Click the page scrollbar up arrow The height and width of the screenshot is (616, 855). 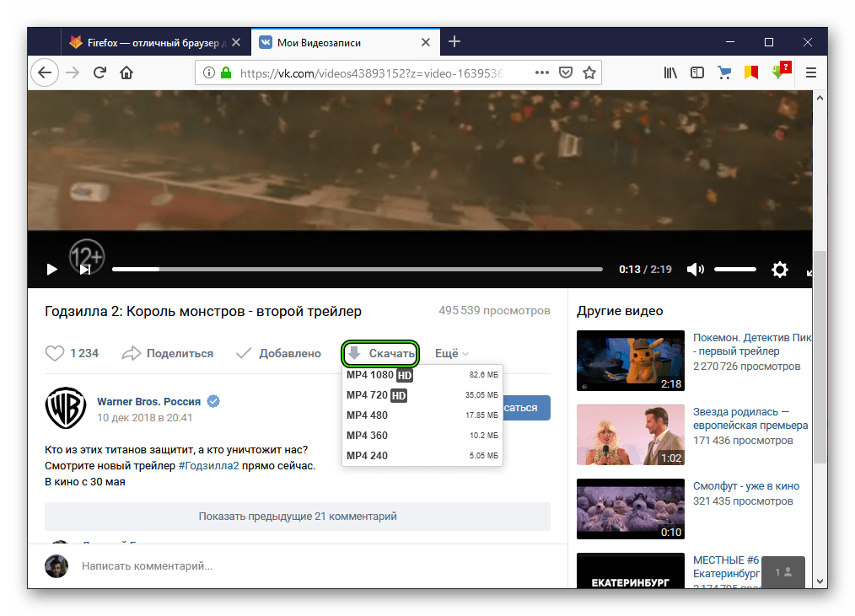(x=820, y=98)
